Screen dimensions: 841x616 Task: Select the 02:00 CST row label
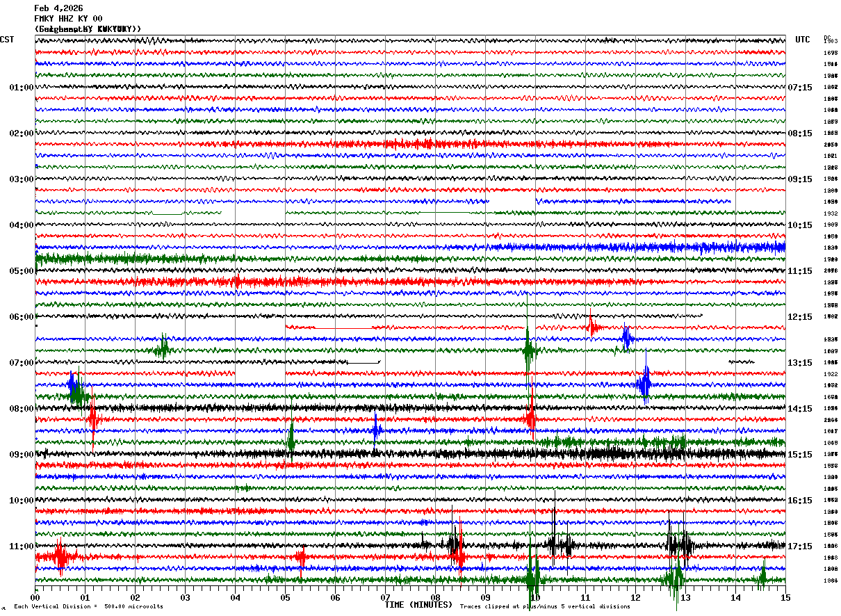click(21, 133)
